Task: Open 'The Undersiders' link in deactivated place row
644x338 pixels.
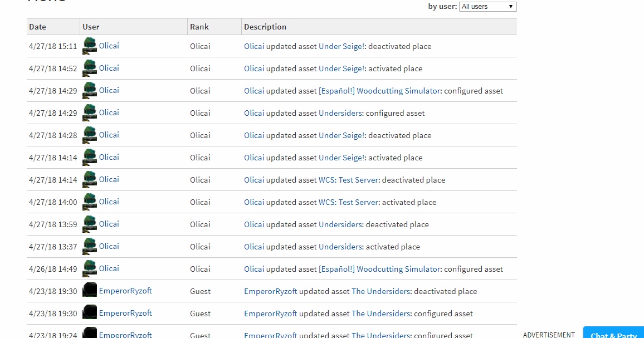Action: [380, 291]
